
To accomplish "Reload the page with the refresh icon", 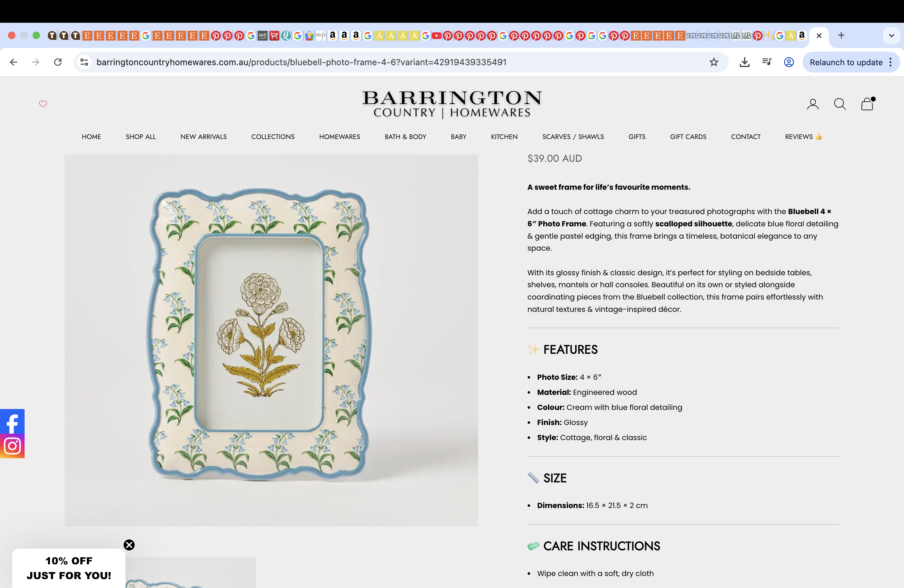I will [58, 62].
